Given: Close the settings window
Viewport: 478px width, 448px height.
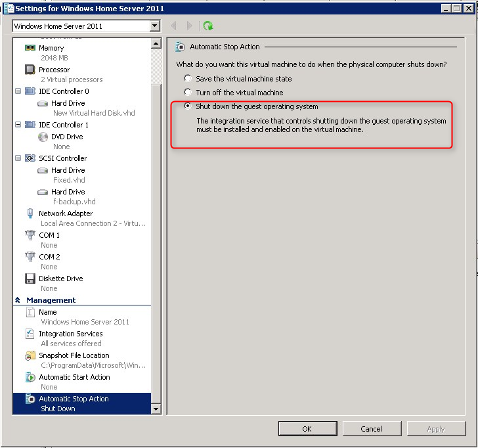Looking at the screenshot, I should click(469, 9).
